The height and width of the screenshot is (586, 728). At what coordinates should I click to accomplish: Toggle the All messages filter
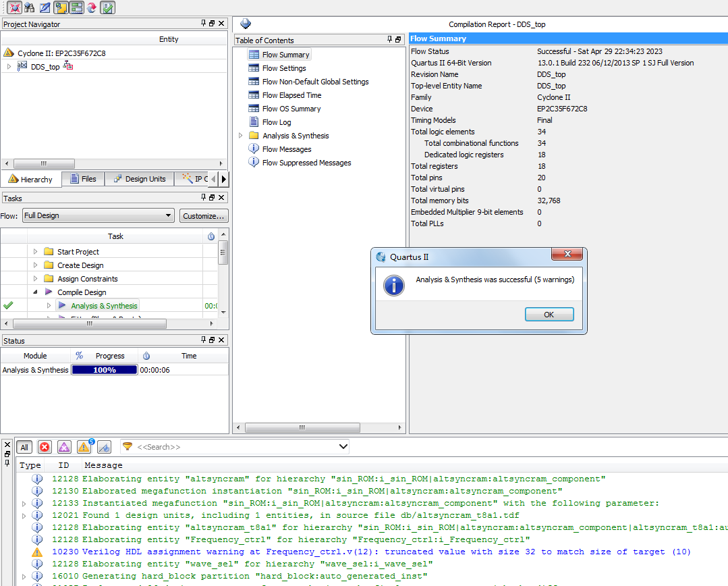coord(24,447)
